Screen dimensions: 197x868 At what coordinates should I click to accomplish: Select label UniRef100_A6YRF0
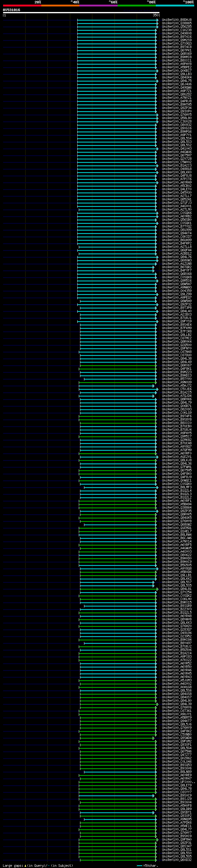coord(177,454)
